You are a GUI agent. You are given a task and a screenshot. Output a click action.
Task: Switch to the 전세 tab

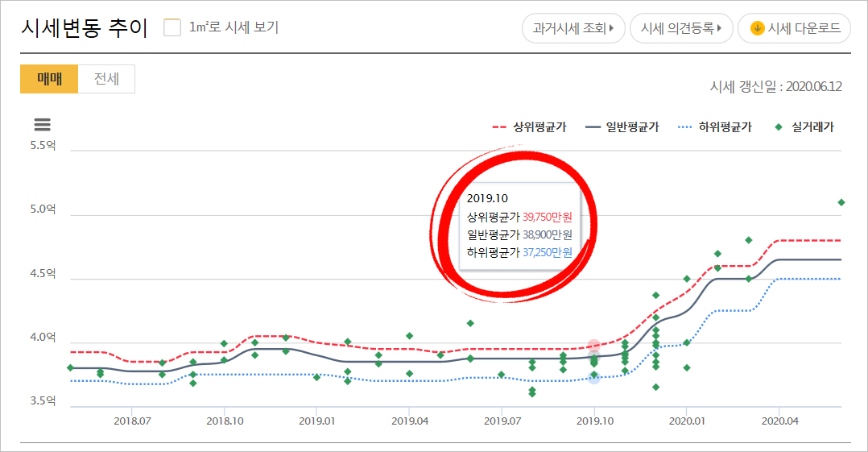(106, 79)
